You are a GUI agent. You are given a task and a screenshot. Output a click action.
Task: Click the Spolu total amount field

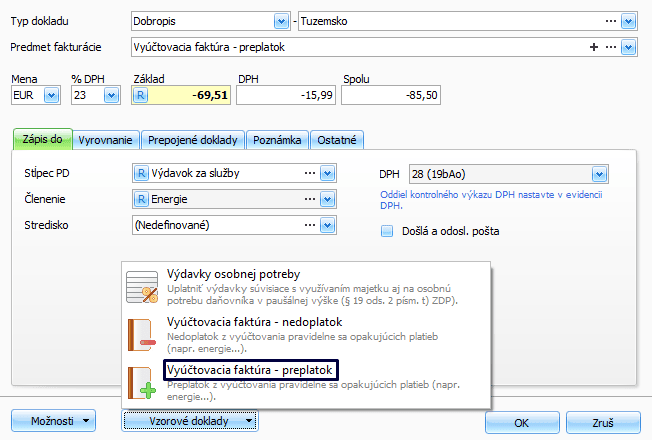pos(391,95)
